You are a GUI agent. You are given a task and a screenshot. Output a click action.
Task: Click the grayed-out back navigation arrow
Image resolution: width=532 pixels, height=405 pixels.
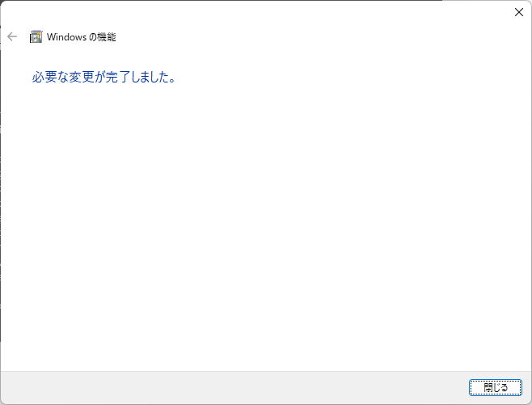point(12,36)
